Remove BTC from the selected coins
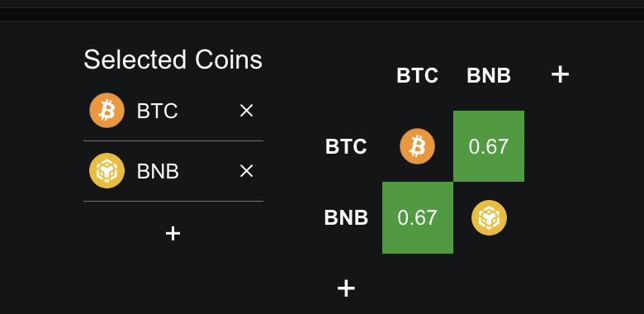The height and width of the screenshot is (314, 644). (246, 111)
